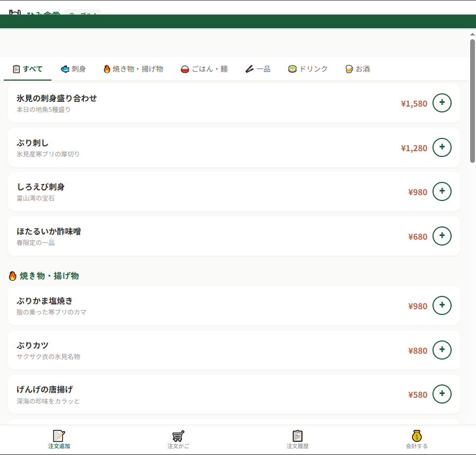Add 氷見の刺身盛り合わせ with plus icon
The image size is (476, 455).
coord(442,103)
